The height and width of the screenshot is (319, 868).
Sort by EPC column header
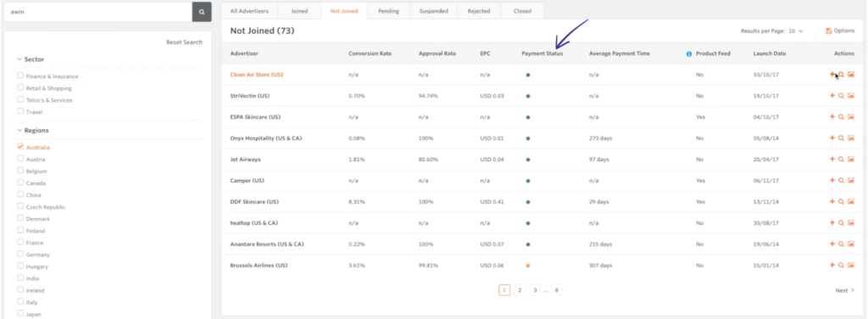point(486,53)
